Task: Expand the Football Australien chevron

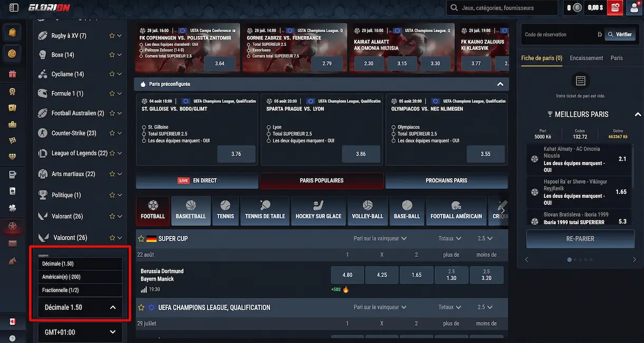Action: 120,113
